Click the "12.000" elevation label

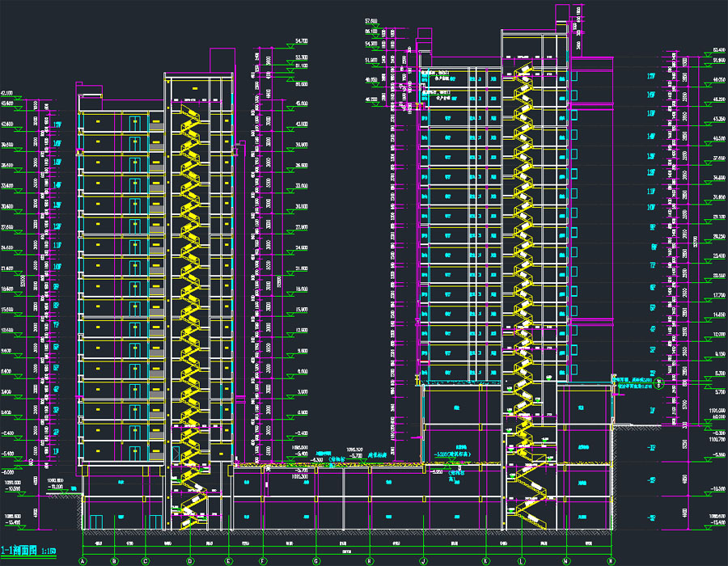click(x=719, y=334)
